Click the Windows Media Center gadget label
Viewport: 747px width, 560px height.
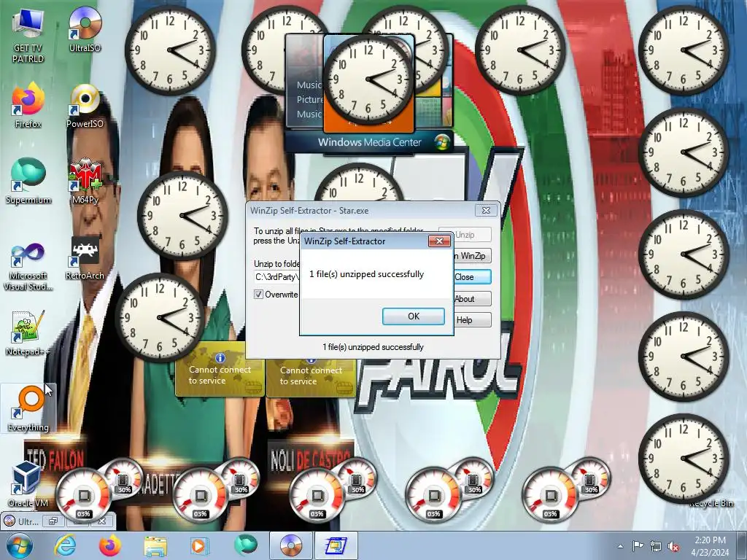[x=370, y=142]
